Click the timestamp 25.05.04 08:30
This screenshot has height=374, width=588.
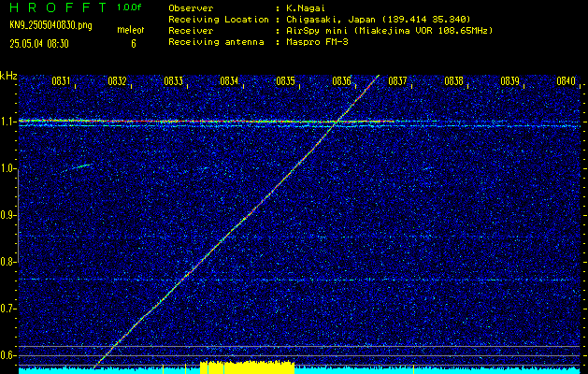(x=39, y=44)
